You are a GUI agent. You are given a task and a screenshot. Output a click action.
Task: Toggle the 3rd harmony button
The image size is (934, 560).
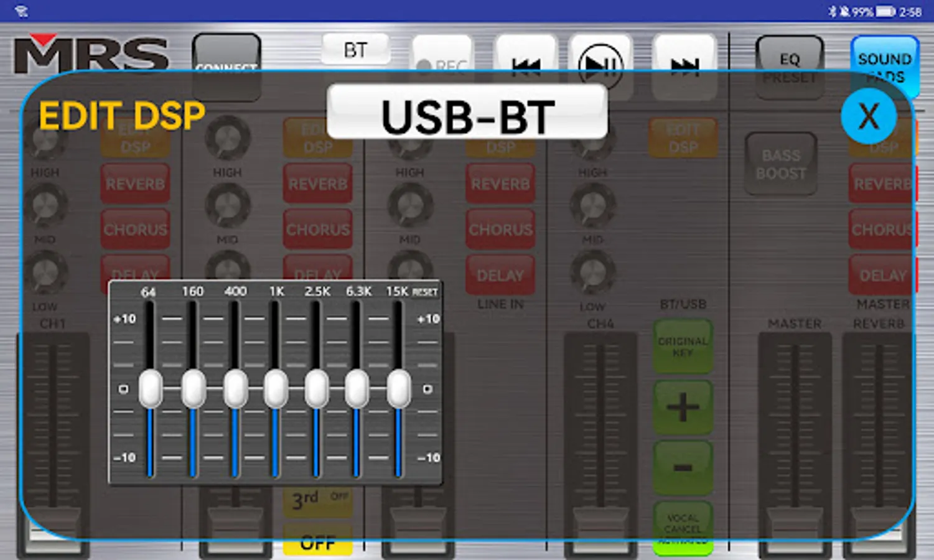click(318, 500)
